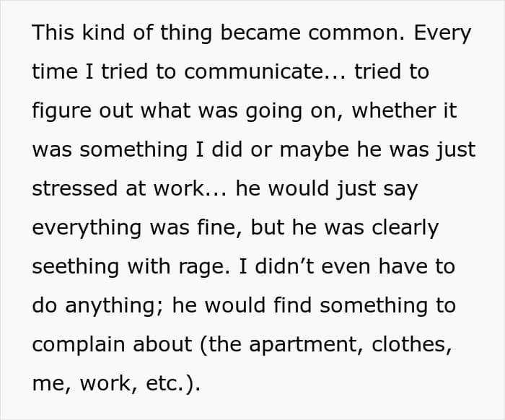Click on the word "figure"

point(61,111)
